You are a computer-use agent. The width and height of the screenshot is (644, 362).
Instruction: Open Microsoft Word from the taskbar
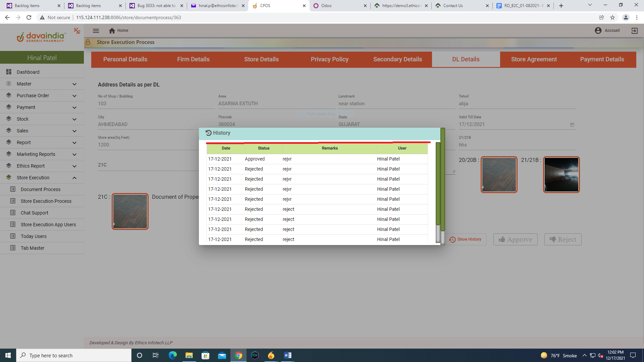coord(287,355)
